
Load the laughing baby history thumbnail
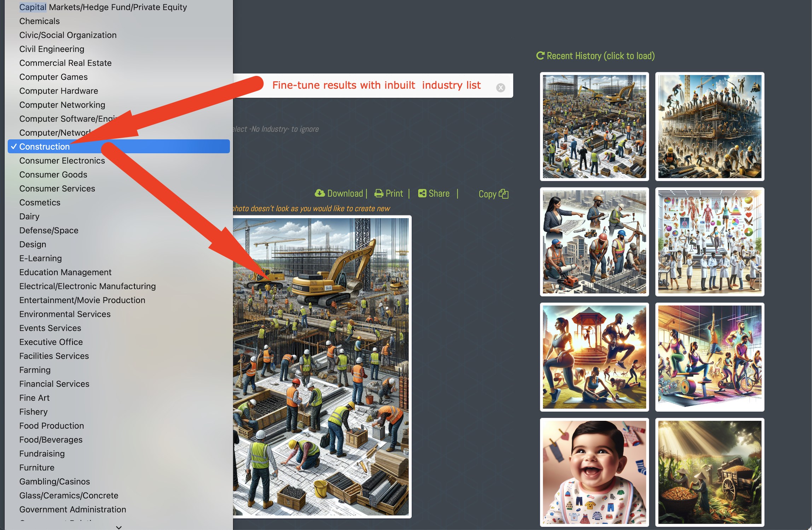tap(594, 472)
